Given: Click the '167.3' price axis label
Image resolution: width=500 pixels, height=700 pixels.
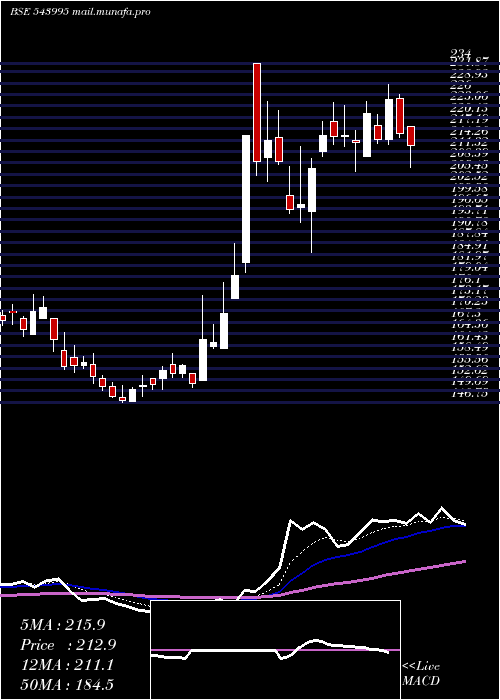Looking at the screenshot, I should [x=468, y=314].
